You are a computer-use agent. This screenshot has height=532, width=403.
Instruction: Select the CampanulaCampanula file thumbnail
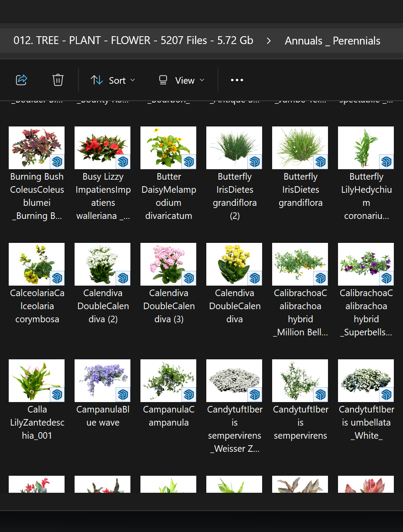[168, 381]
